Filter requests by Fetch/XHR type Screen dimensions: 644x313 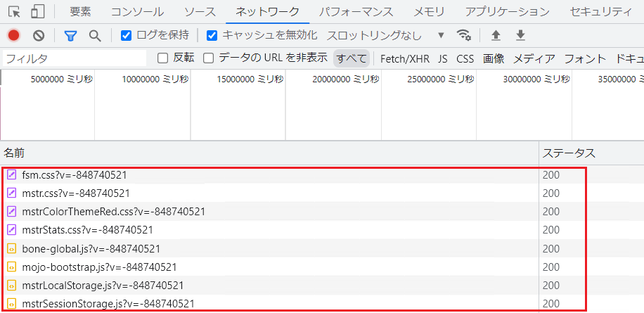(x=404, y=58)
